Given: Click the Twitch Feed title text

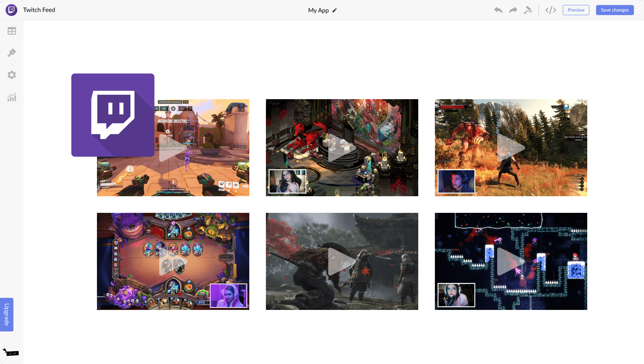Looking at the screenshot, I should coord(39,10).
